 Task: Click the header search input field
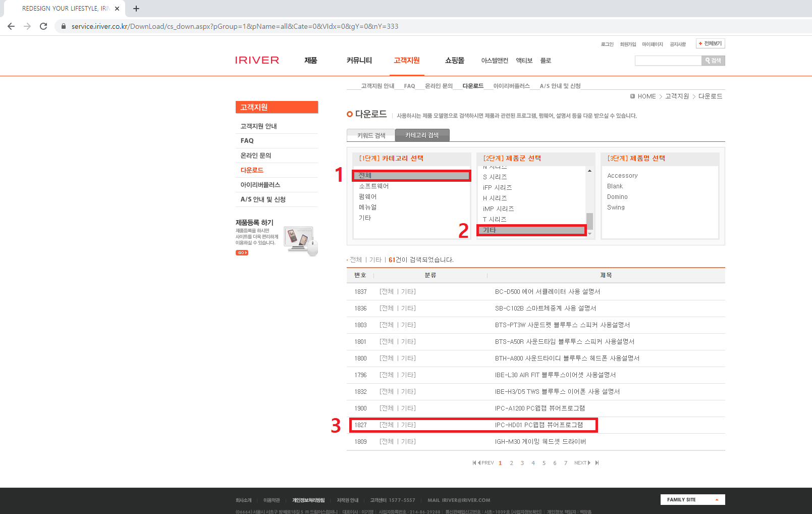pos(668,61)
